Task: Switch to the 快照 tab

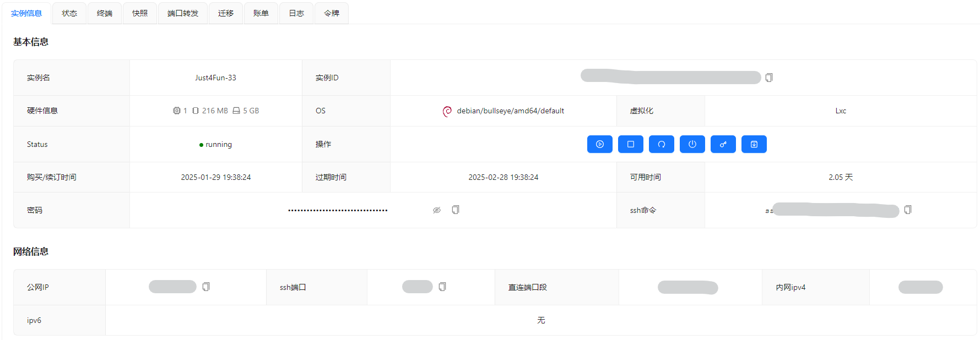Action: coord(140,13)
